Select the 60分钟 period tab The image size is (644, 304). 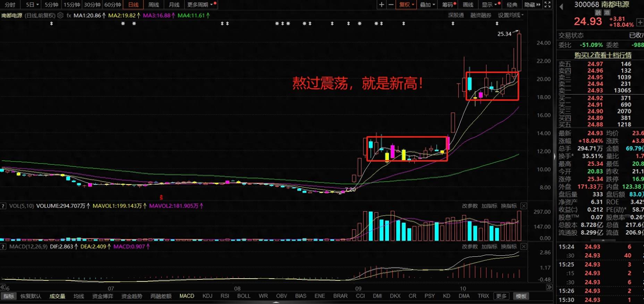[113, 5]
